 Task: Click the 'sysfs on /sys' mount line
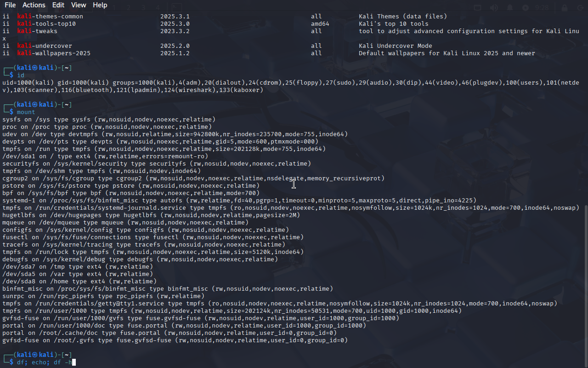[x=109, y=120]
